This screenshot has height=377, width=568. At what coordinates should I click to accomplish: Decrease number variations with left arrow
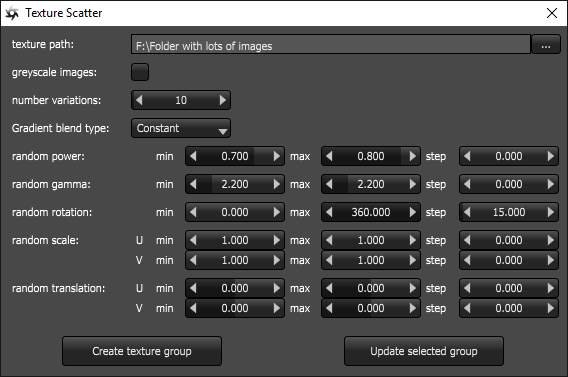[x=139, y=100]
